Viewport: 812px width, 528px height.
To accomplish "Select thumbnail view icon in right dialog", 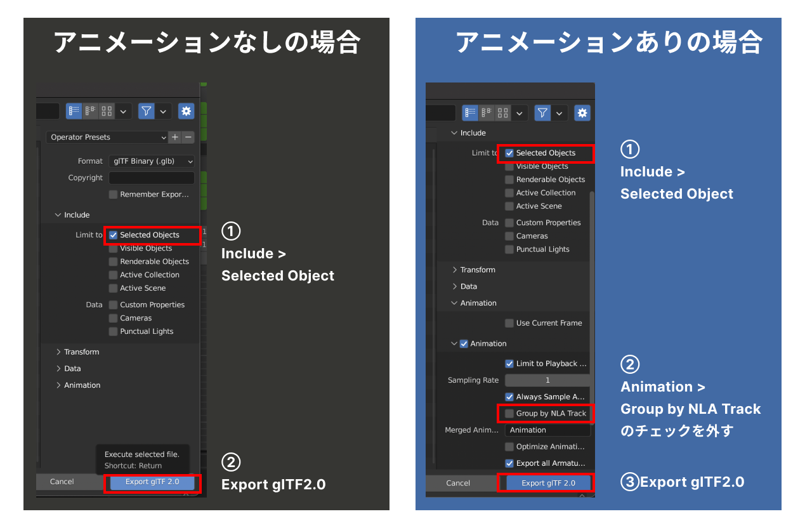I will coord(503,113).
